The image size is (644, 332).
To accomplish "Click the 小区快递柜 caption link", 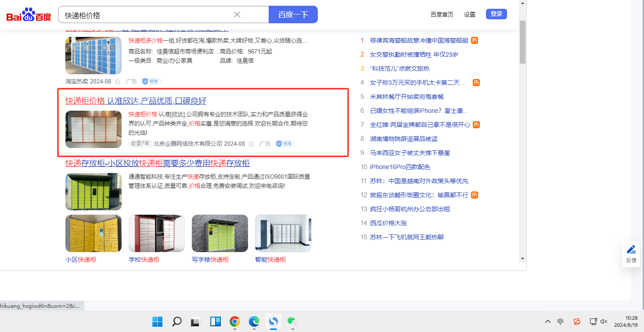I will coord(81,260).
